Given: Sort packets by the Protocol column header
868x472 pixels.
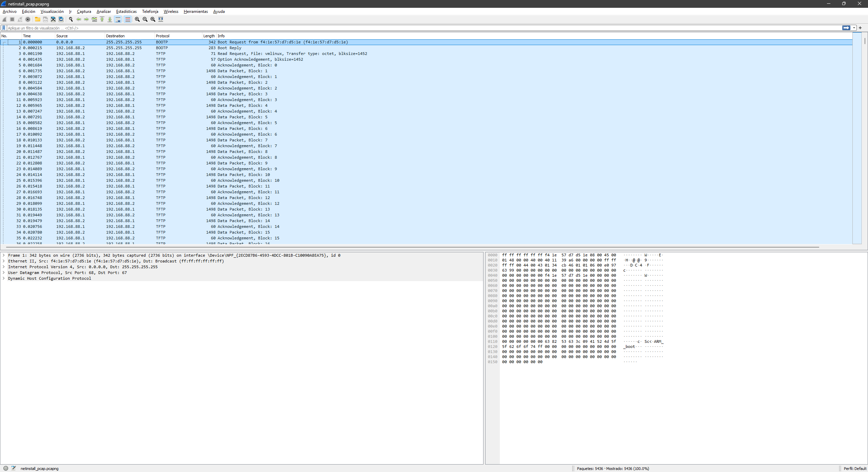Looking at the screenshot, I should pyautogui.click(x=163, y=36).
